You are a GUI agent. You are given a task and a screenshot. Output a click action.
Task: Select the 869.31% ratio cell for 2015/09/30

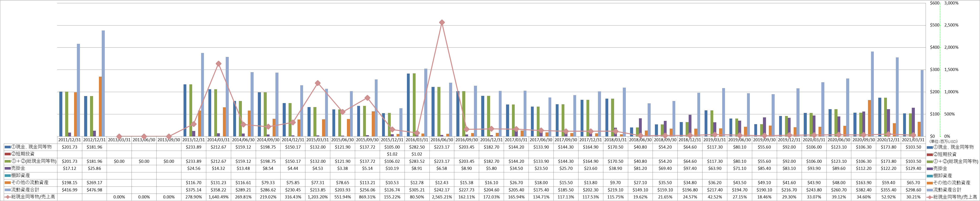pyautogui.click(x=367, y=197)
